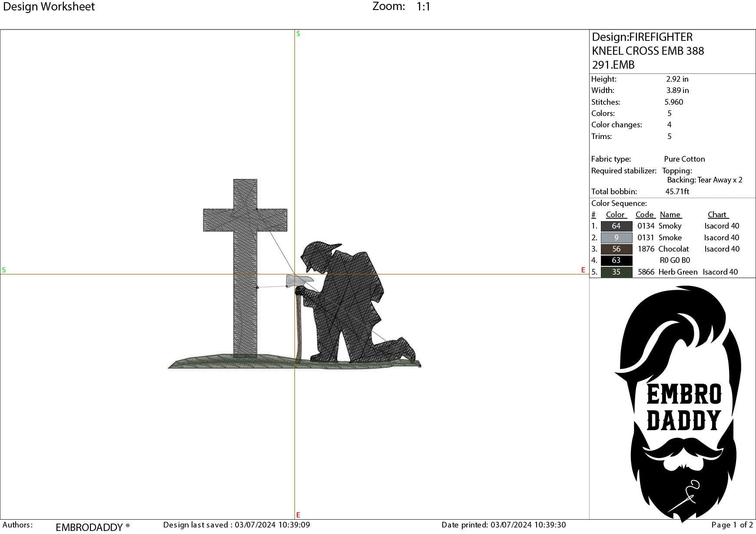
Task: Select the Herb Green 5866 swatch
Action: pyautogui.click(x=615, y=272)
